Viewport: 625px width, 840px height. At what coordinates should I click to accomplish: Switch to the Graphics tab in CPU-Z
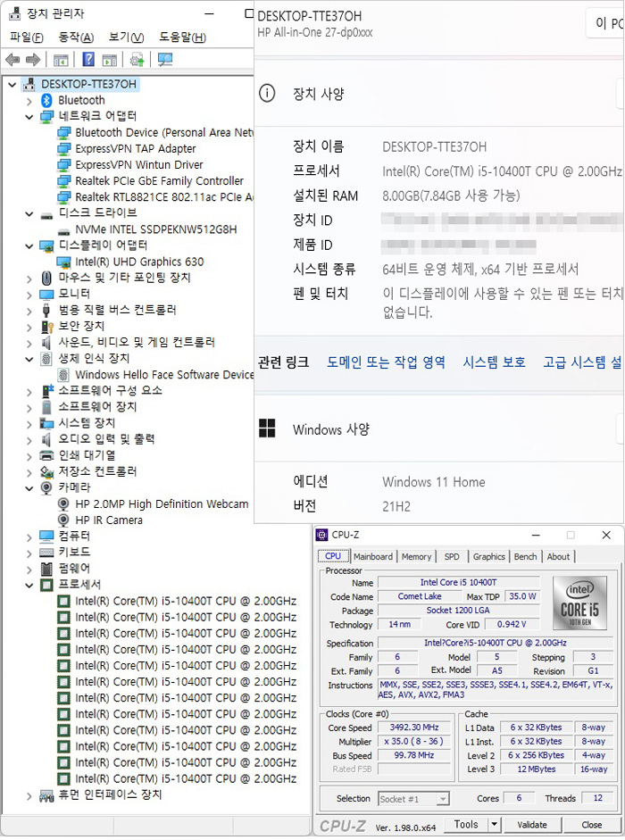tap(489, 557)
